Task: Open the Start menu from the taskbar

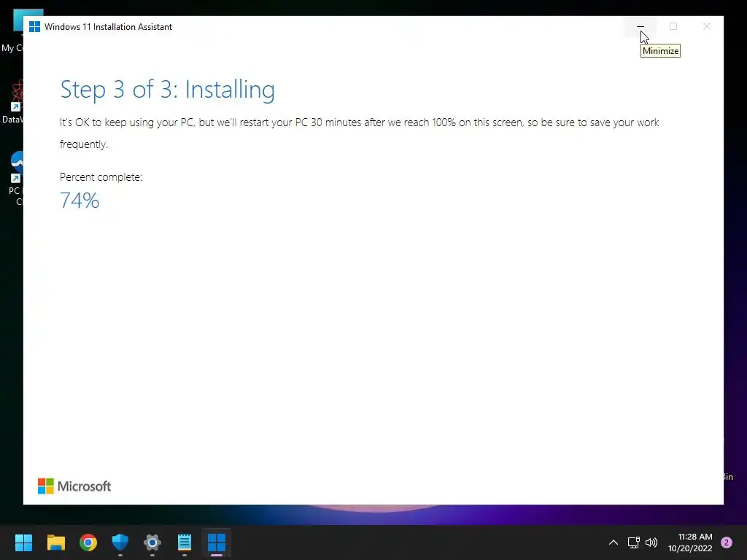Action: coord(23,542)
